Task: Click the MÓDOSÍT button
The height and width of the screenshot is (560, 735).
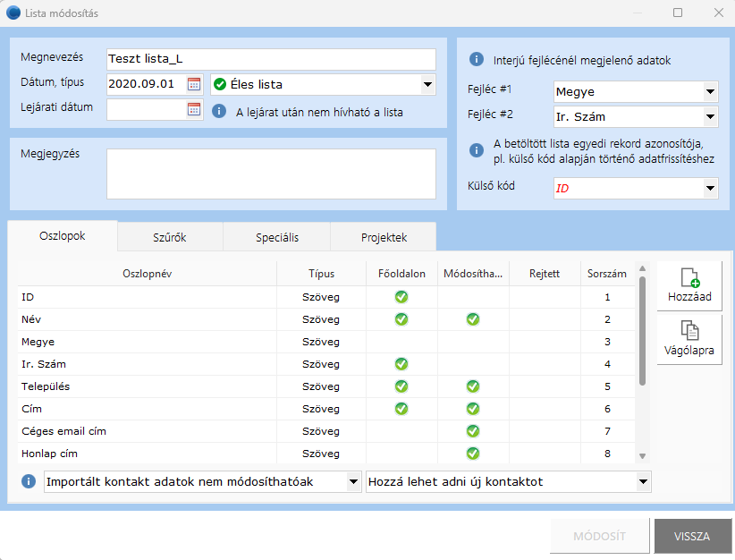Action: coord(599,537)
